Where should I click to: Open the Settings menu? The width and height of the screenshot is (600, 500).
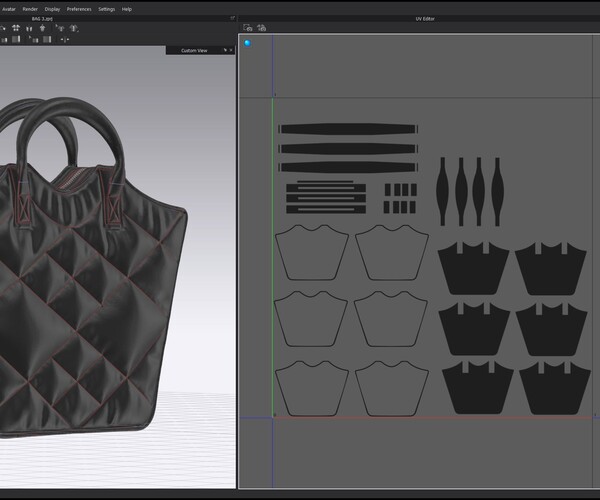(x=106, y=9)
